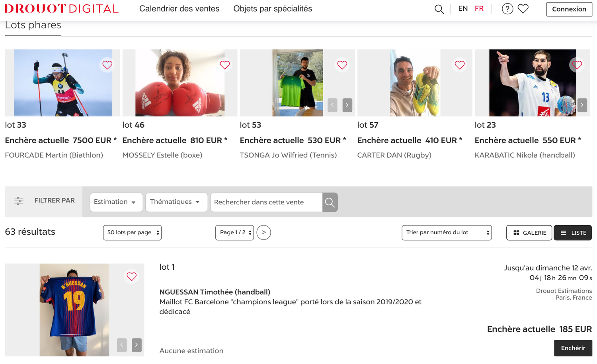This screenshot has height=364, width=597.
Task: Open favorites heart icon in header
Action: click(x=523, y=9)
